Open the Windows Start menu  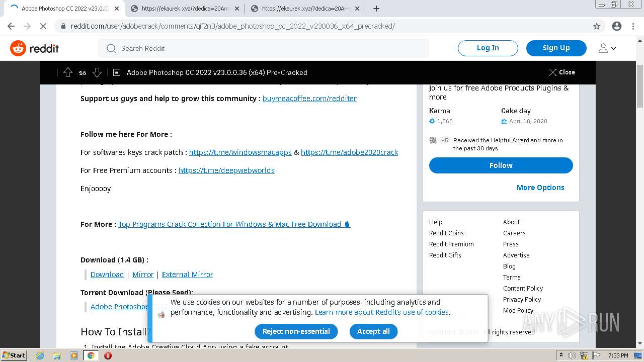click(14, 355)
